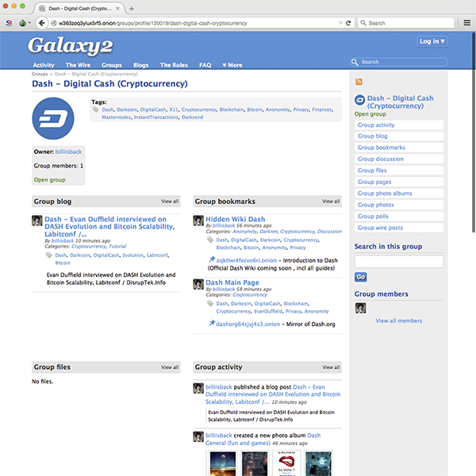Image resolution: width=476 pixels, height=476 pixels.
Task: Click the avatar beside the new photo album activity
Action: point(198,436)
